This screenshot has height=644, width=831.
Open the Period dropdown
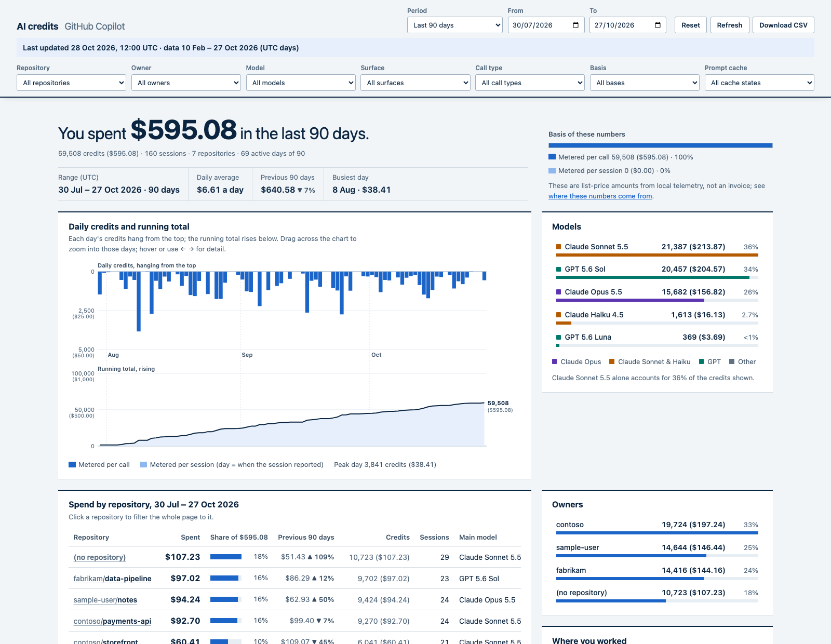point(454,25)
